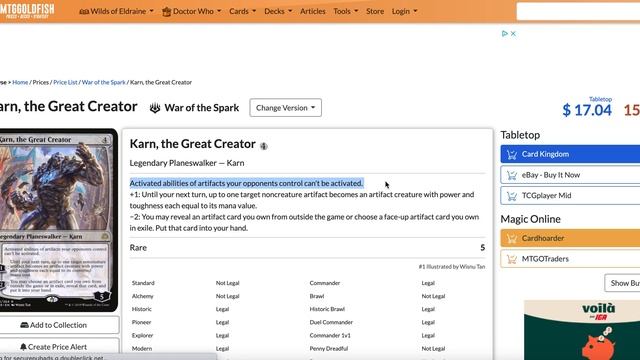Click the eBay Buy It Now cart icon
The width and height of the screenshot is (640, 360).
click(x=511, y=175)
